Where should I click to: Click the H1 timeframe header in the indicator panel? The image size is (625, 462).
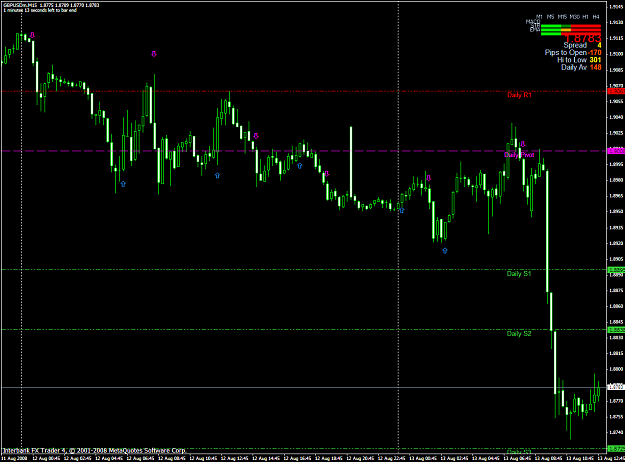coord(585,17)
